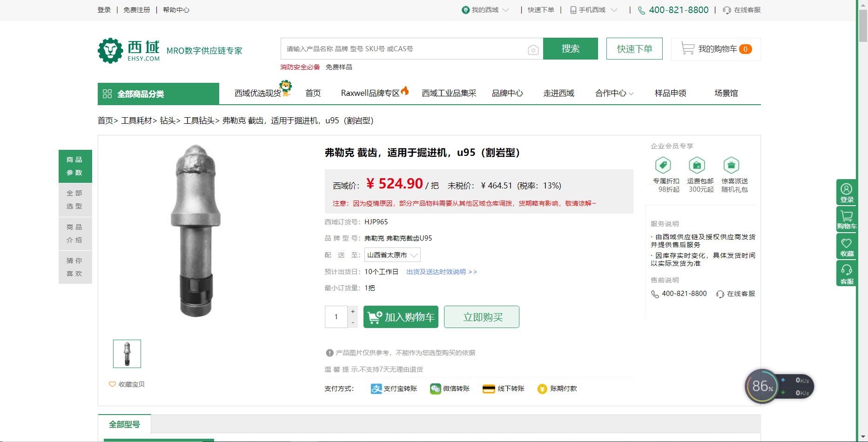
Task: Open customer service headset sidebar icon
Action: 846,273
